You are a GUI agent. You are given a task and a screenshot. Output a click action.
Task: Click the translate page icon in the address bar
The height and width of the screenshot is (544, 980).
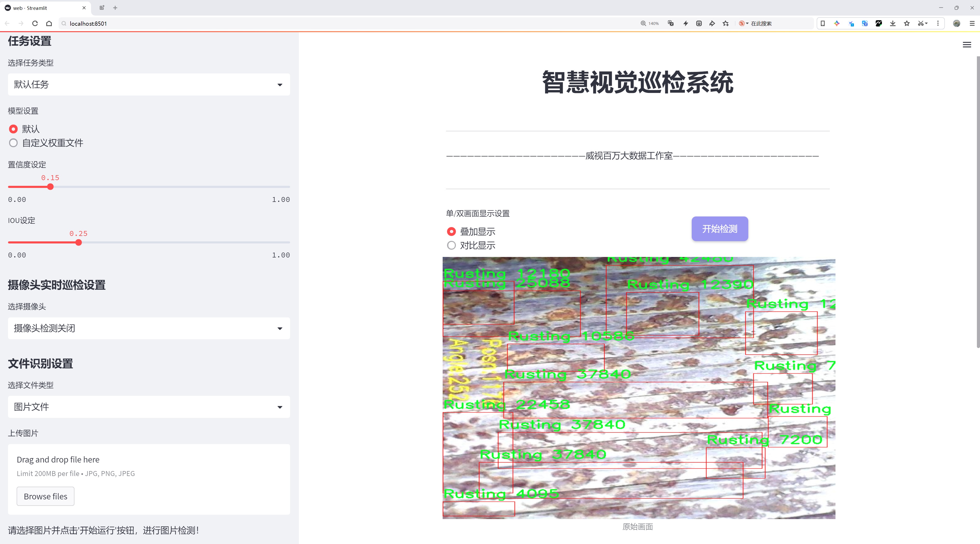click(x=671, y=24)
